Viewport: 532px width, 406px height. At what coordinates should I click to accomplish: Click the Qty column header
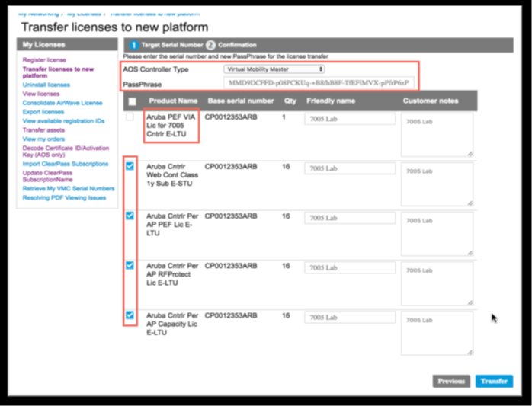pyautogui.click(x=290, y=101)
